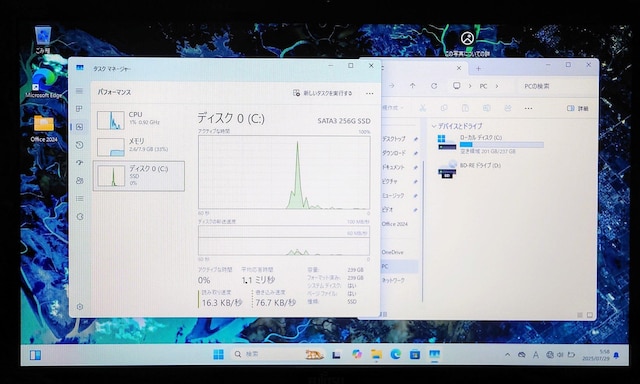Screen dimensions: 640x384
Task: Collapse デバイスとドライブ group
Action: [434, 126]
